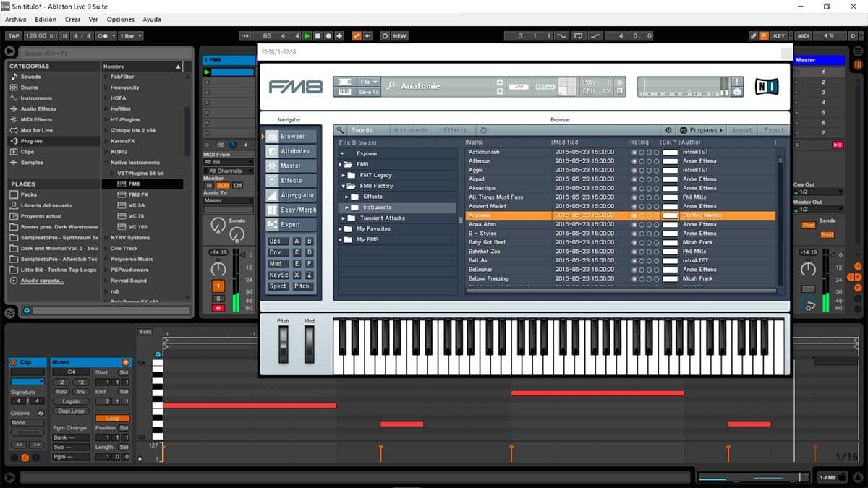Open the Ayuda menu

tap(152, 20)
